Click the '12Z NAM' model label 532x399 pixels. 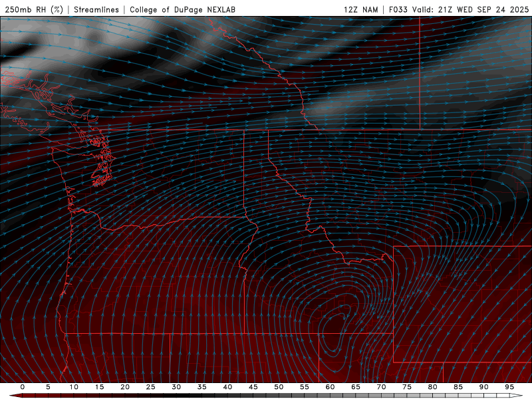tap(360, 9)
